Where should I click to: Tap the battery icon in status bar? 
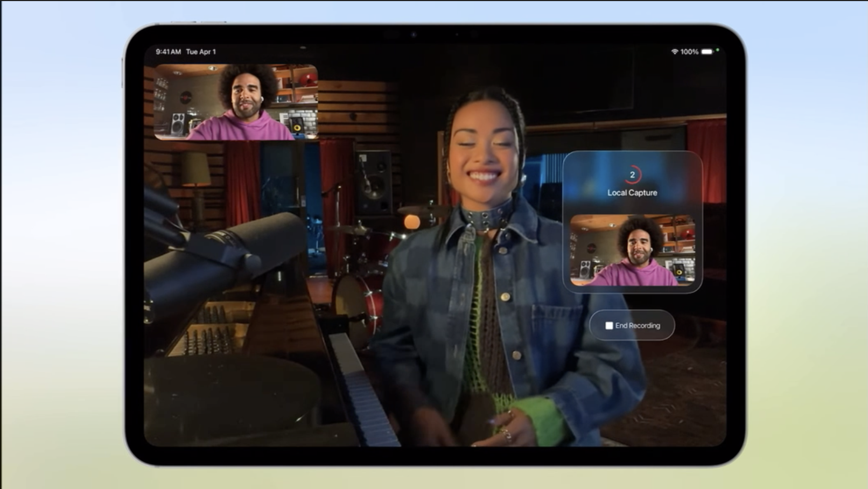tap(707, 52)
